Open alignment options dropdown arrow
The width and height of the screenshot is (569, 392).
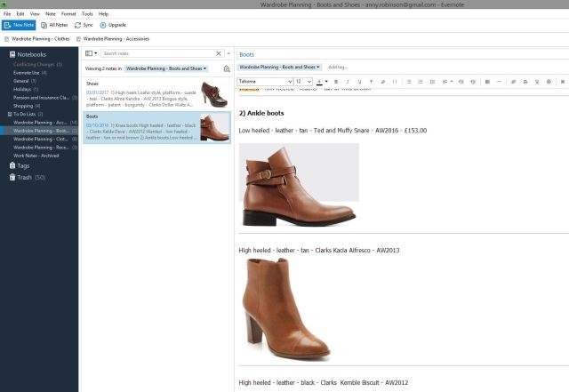tap(452, 82)
